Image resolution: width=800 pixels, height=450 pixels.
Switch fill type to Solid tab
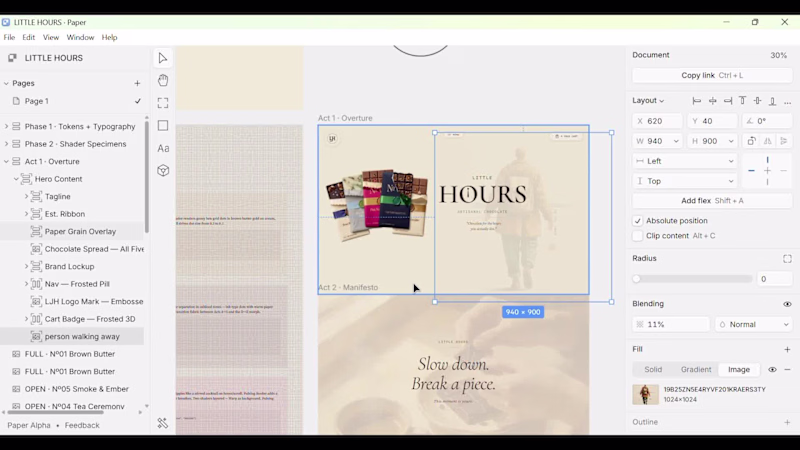pos(653,369)
